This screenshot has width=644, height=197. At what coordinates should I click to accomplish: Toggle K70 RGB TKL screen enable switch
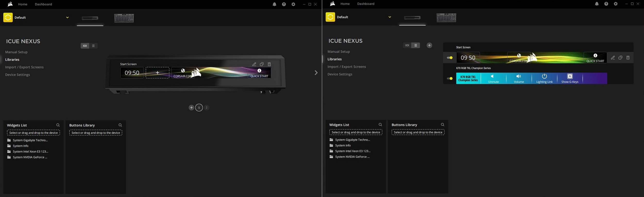[x=450, y=78]
